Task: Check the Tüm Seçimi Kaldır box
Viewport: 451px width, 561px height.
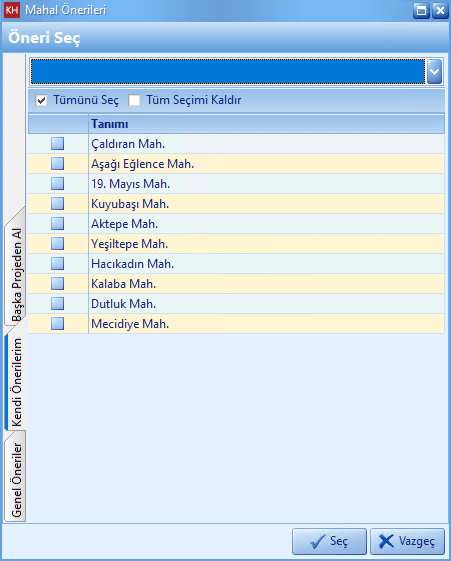Action: [x=134, y=100]
